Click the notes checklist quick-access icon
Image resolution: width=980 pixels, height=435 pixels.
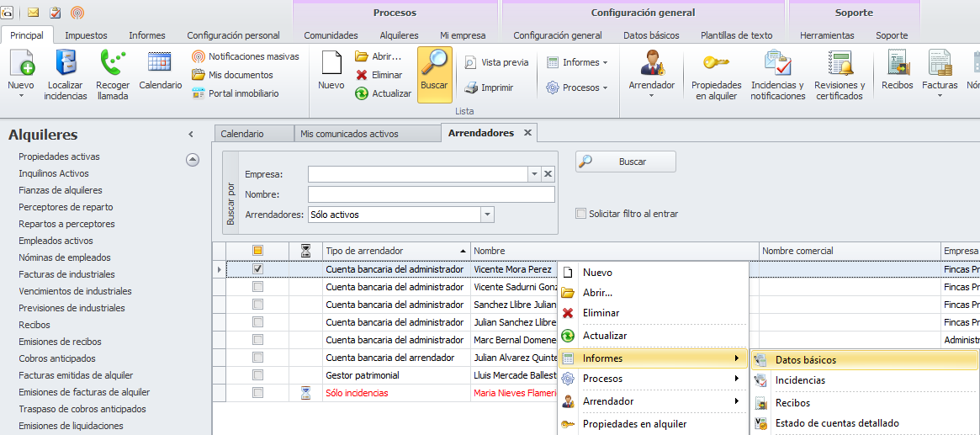[55, 12]
